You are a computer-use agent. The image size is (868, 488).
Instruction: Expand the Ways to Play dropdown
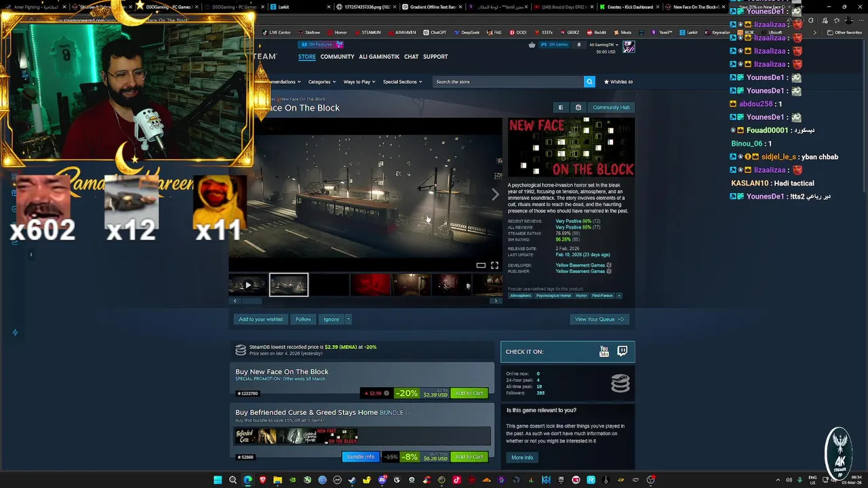coord(359,81)
